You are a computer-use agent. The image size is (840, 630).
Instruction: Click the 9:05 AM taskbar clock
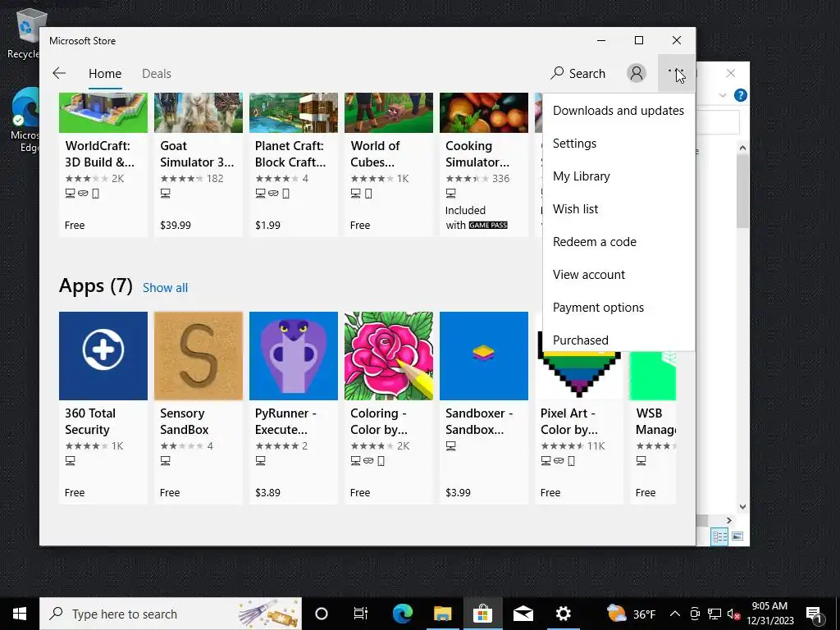coord(769,614)
